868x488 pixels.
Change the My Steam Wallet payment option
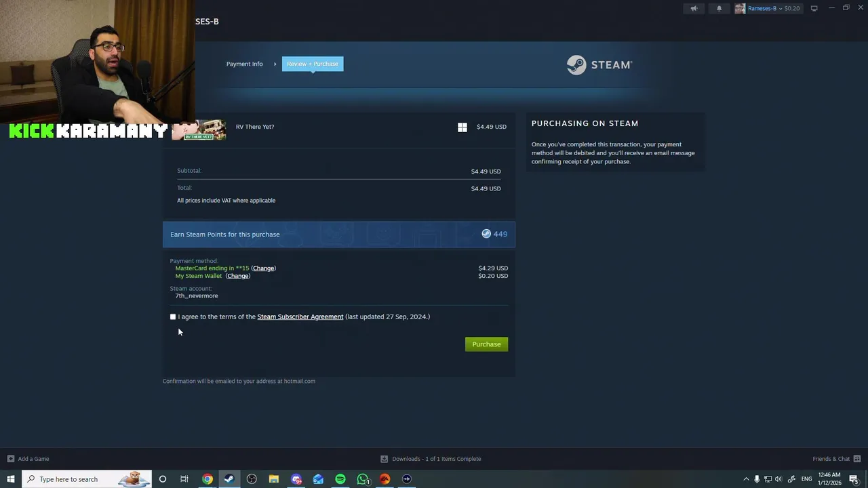coord(238,276)
